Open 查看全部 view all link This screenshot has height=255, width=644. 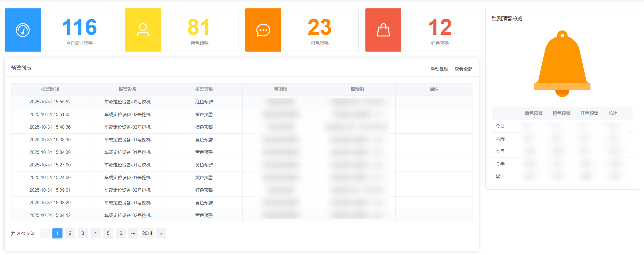click(x=463, y=69)
